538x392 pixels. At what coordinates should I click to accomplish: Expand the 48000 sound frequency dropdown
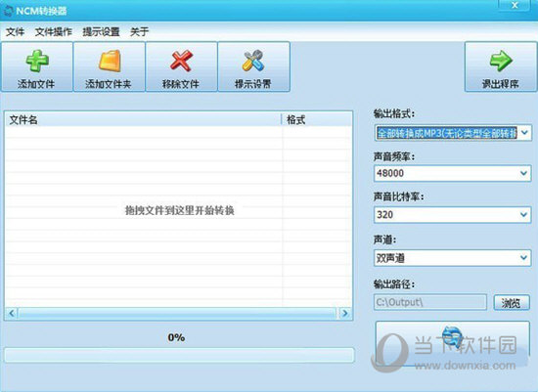pyautogui.click(x=524, y=173)
